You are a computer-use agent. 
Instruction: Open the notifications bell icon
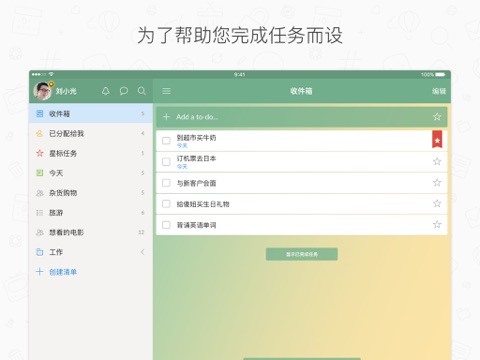click(106, 91)
